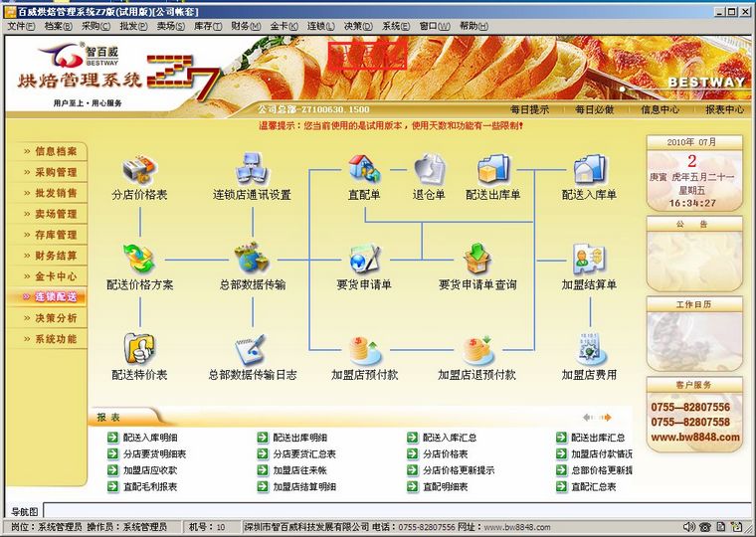The height and width of the screenshot is (537, 756).
Task: Open the 文件(F) menu
Action: click(x=21, y=26)
